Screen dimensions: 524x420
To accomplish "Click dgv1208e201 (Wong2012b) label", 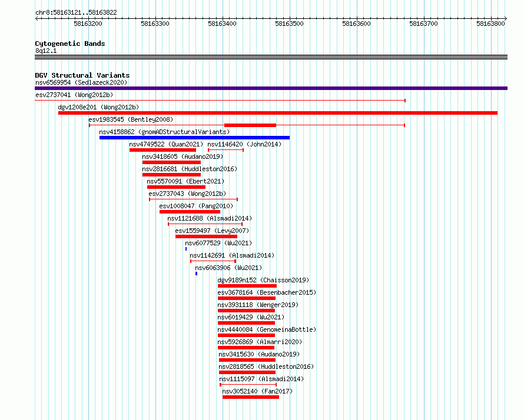I will pyautogui.click(x=98, y=107).
